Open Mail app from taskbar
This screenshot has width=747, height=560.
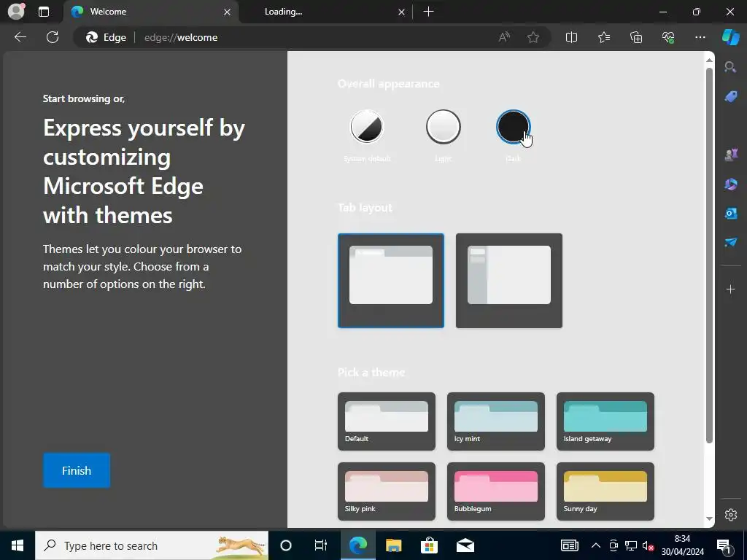pos(465,545)
